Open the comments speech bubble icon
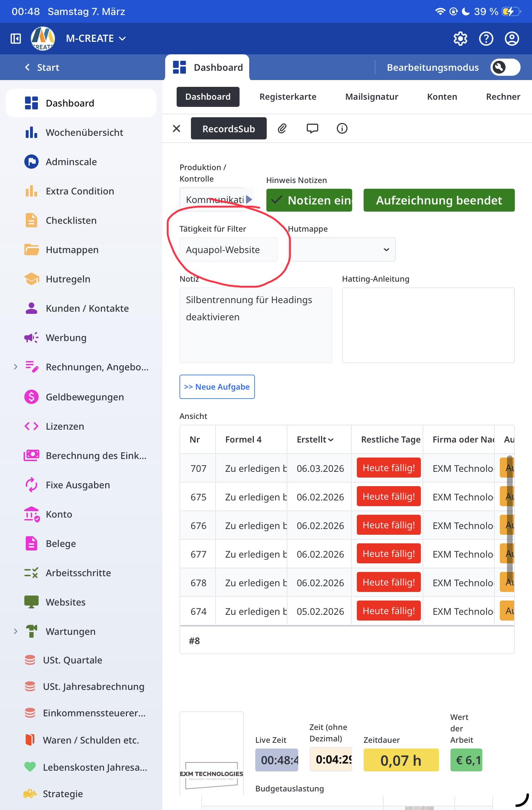 (312, 128)
